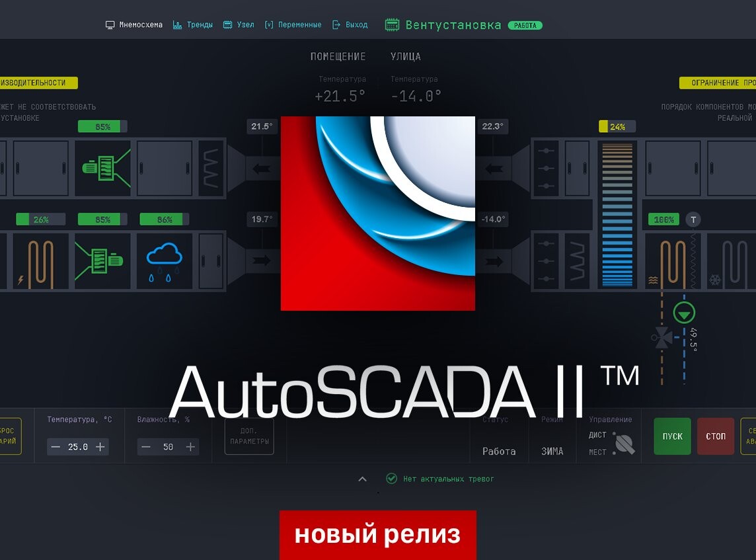Viewport: 756px width, 560px height.
Task: Click the supply fan icon in lower duct
Action: tap(102, 261)
